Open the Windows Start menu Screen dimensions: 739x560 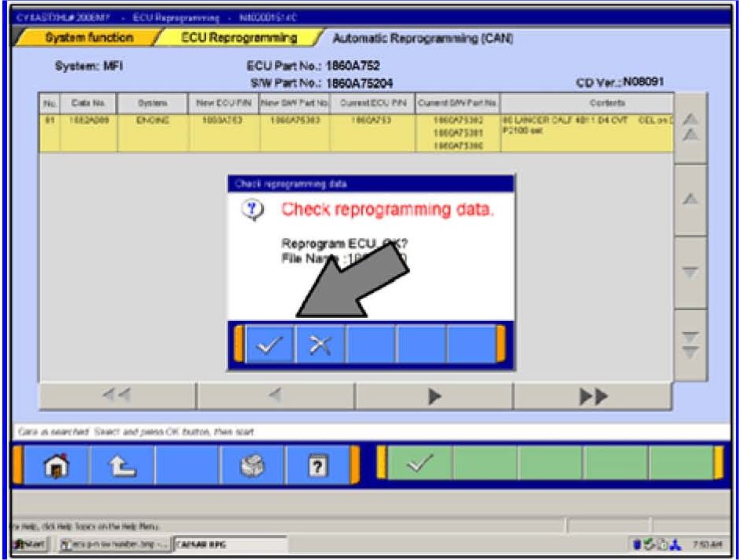pyautogui.click(x=31, y=544)
